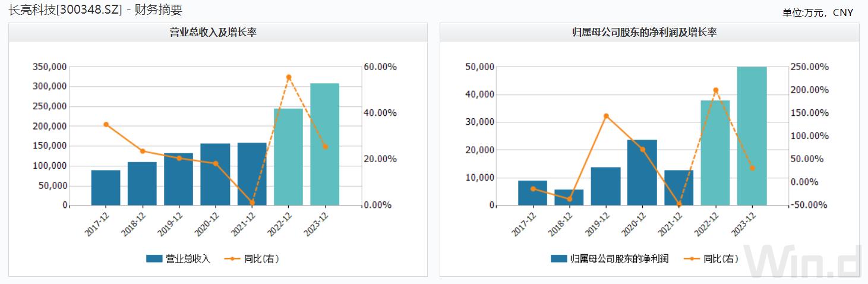Click the 归属母公司股东的净利润及增长率 panel header

tap(649, 33)
